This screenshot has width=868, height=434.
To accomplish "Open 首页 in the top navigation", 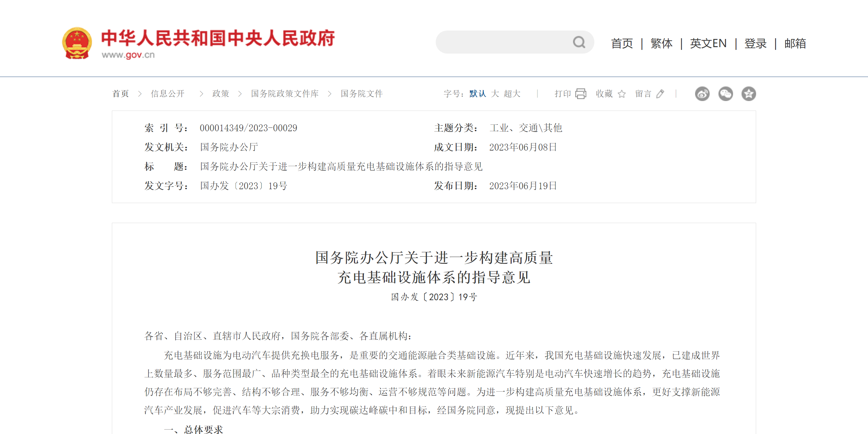I will coord(622,43).
